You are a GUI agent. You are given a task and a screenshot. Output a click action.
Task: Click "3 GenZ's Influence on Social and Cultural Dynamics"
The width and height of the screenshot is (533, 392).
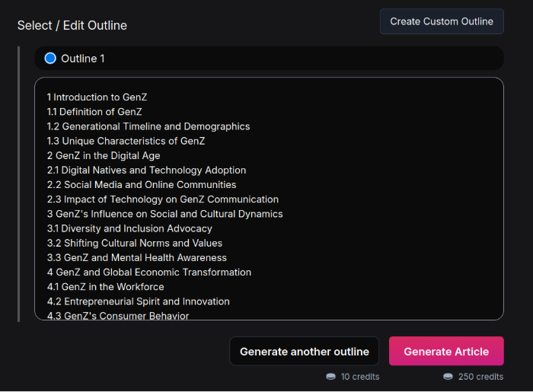[165, 214]
